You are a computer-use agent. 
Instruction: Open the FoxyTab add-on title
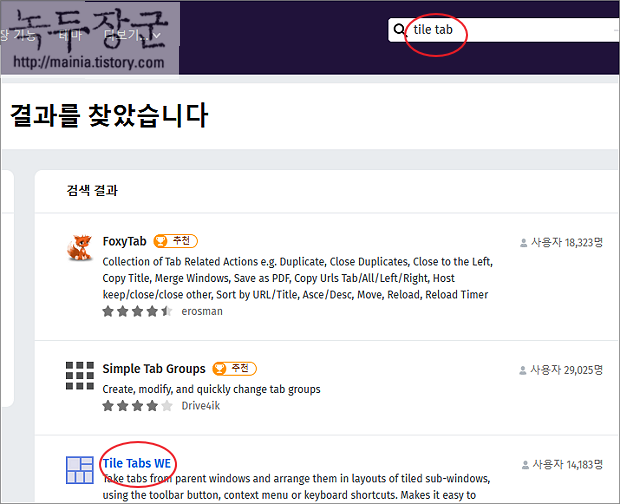(x=125, y=241)
